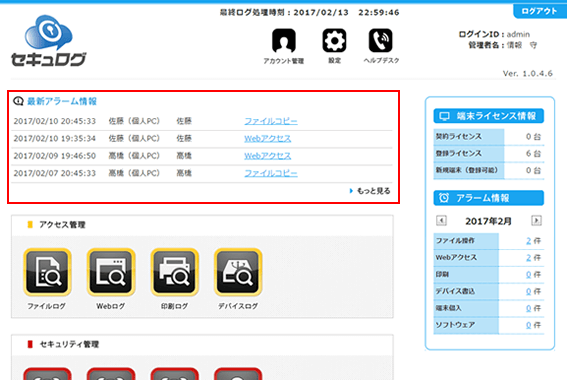The height and width of the screenshot is (380, 567).
Task: Click the 最新アラーム情報 heading
Action: (62, 101)
